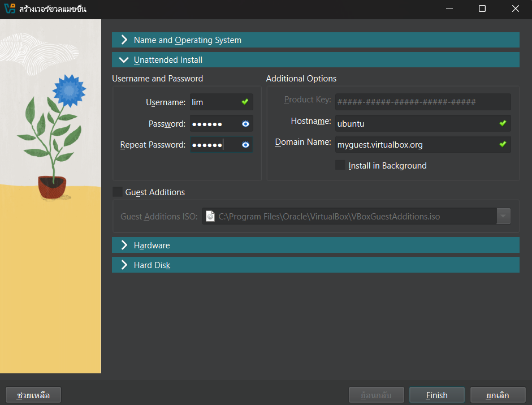Click into the Hostname text field
The image size is (532, 405).
click(x=416, y=123)
